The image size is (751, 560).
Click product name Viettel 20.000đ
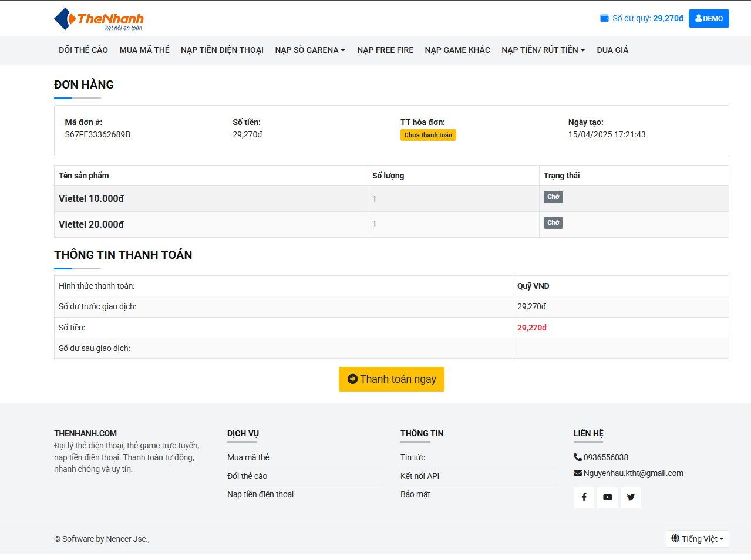(x=91, y=225)
